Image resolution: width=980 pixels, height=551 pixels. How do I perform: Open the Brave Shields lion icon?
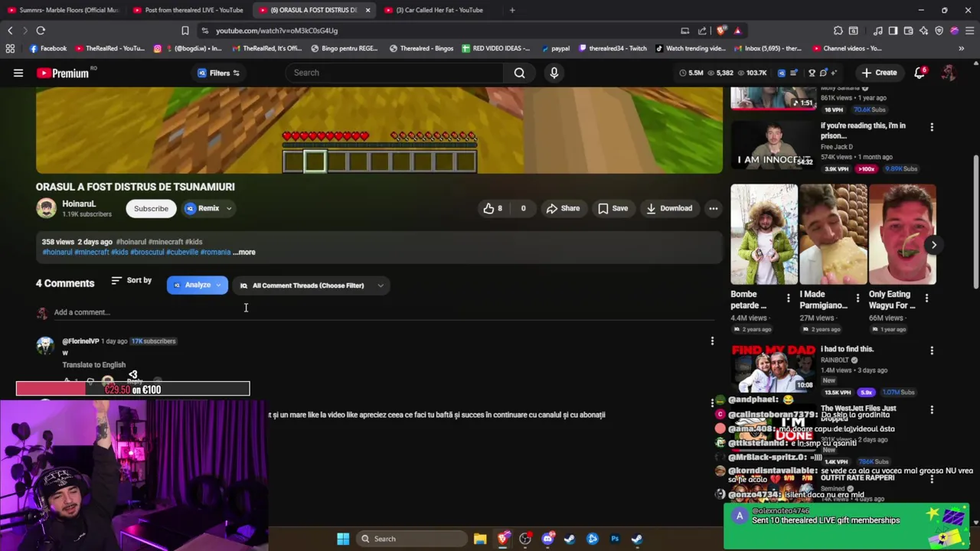point(720,31)
